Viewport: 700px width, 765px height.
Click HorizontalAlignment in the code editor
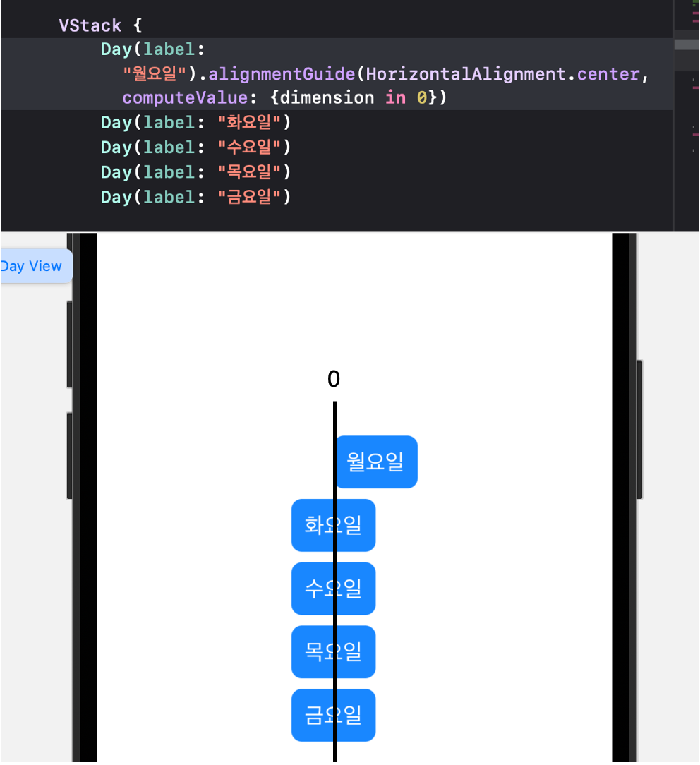coord(466,74)
